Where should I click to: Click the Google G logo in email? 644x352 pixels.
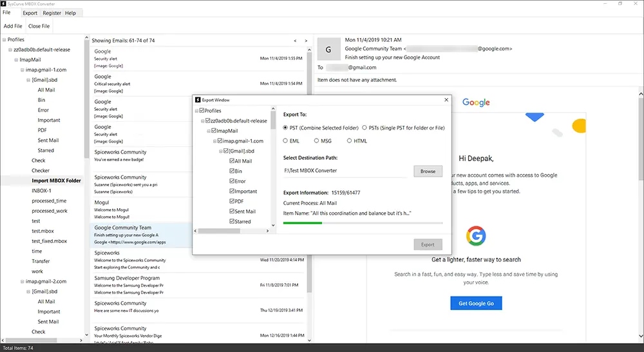pos(476,236)
